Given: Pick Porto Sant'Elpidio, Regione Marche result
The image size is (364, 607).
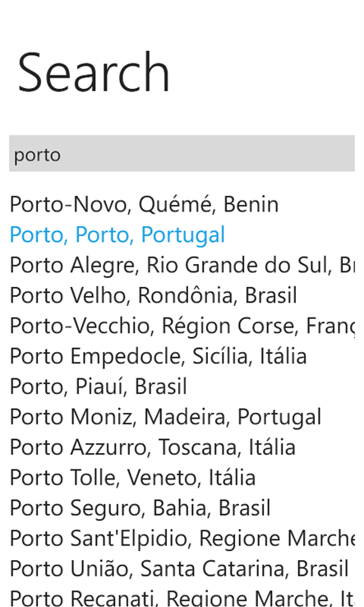Looking at the screenshot, I should pyautogui.click(x=182, y=538).
